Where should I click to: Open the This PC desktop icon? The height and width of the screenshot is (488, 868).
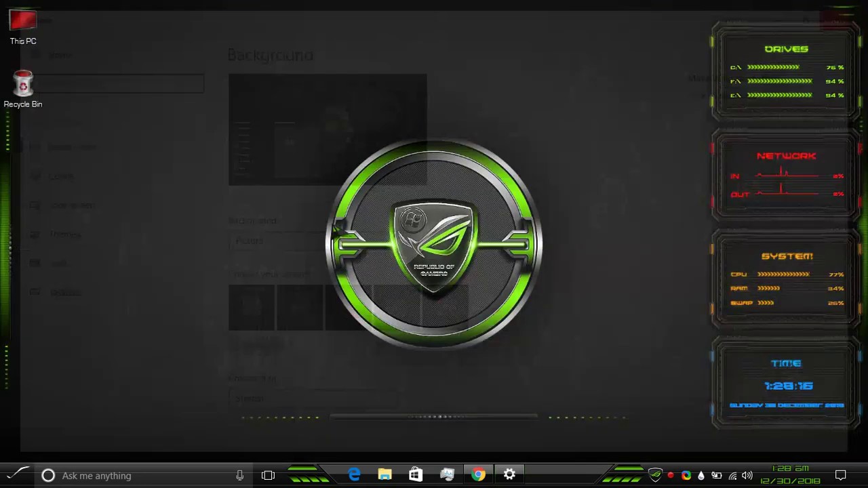click(23, 27)
